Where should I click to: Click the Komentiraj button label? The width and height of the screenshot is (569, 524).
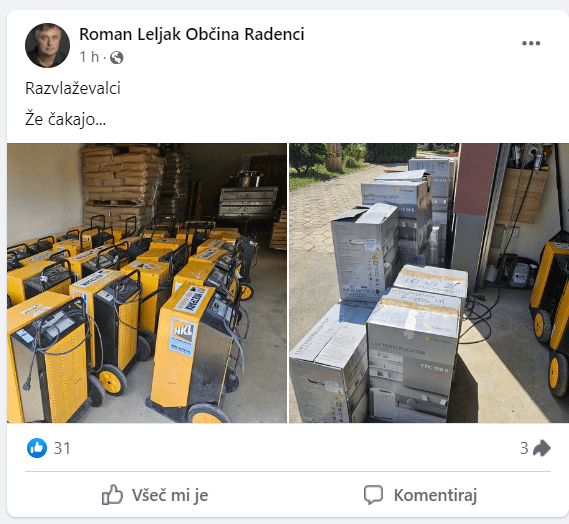point(435,495)
